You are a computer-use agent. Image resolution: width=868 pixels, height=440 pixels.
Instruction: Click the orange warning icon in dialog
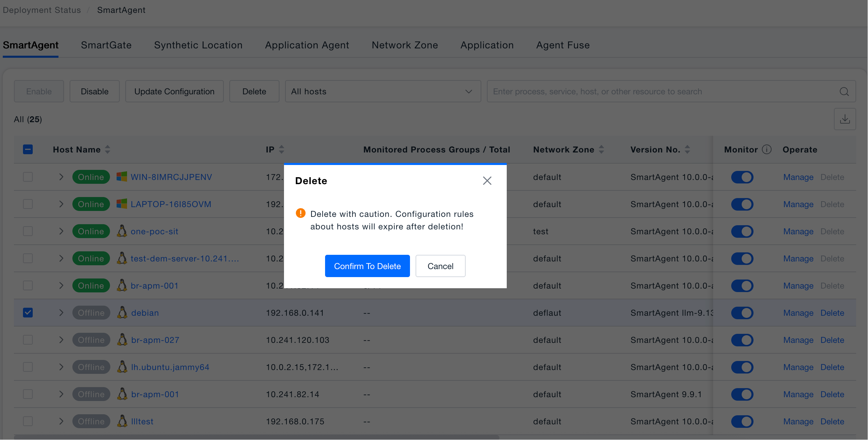[x=300, y=213]
